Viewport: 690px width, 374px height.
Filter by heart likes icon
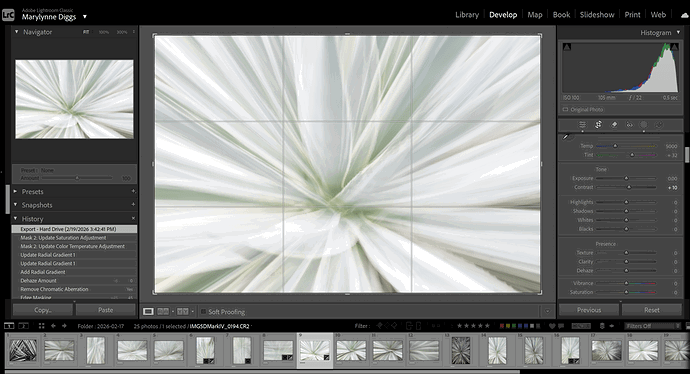(553, 326)
